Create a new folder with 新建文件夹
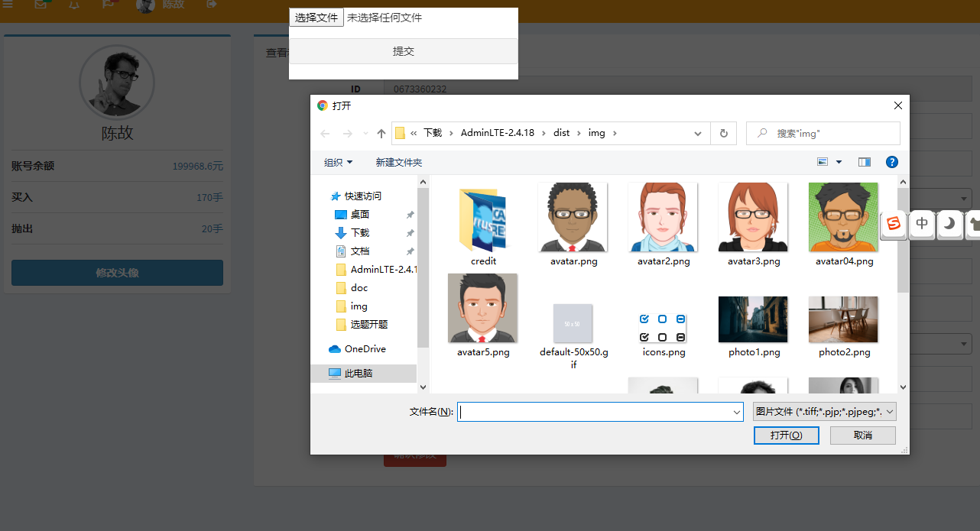The width and height of the screenshot is (980, 531). (398, 162)
